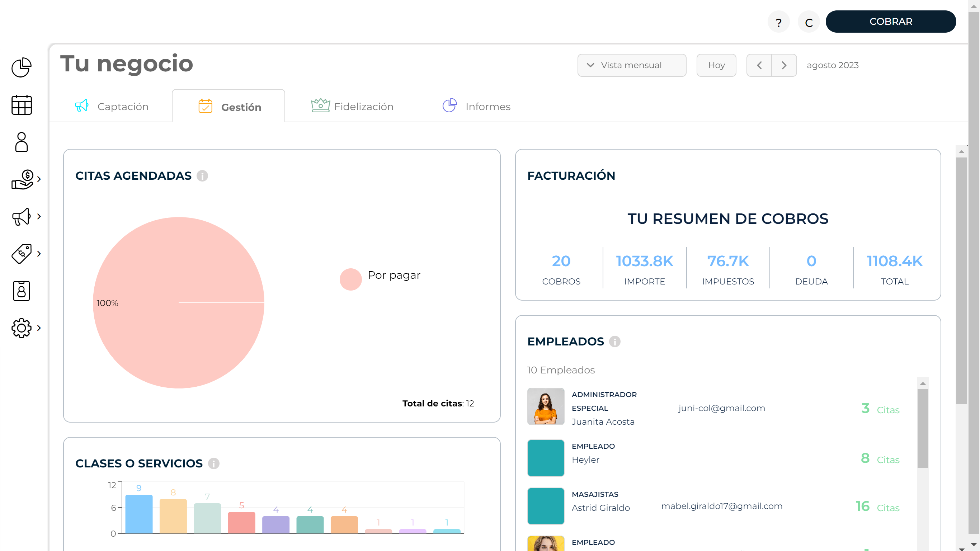Image resolution: width=980 pixels, height=551 pixels.
Task: Click the help question mark icon
Action: 778,22
